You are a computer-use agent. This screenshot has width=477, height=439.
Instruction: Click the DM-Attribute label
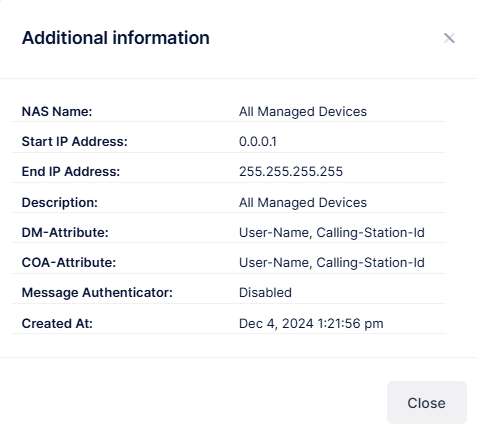(x=65, y=232)
